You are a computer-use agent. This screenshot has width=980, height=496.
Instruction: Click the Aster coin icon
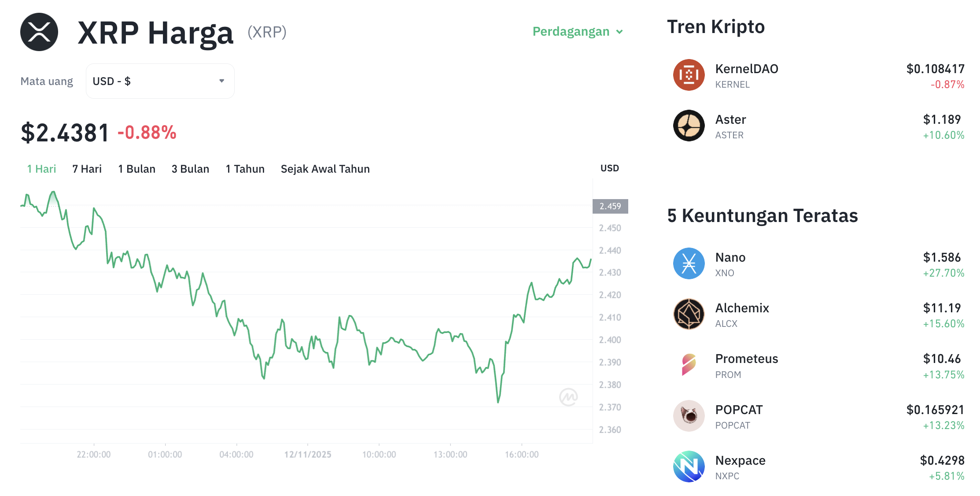click(689, 126)
